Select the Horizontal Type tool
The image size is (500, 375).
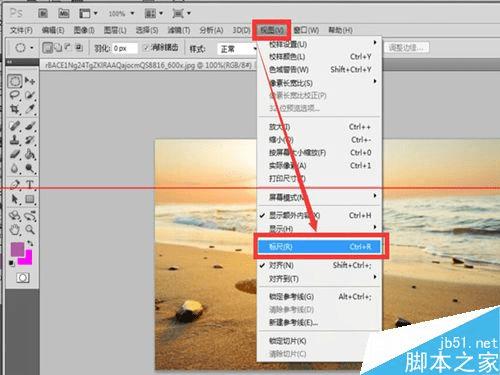coord(30,184)
